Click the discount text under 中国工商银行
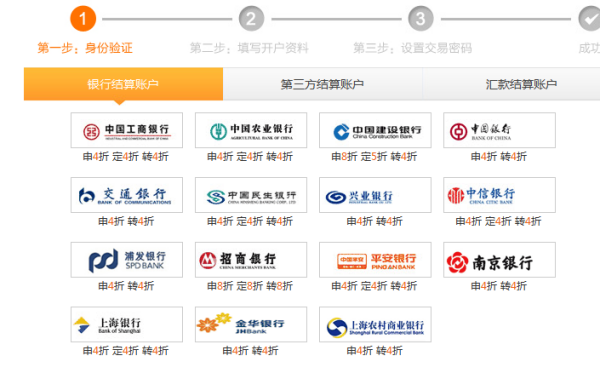The image size is (600, 373). click(126, 156)
